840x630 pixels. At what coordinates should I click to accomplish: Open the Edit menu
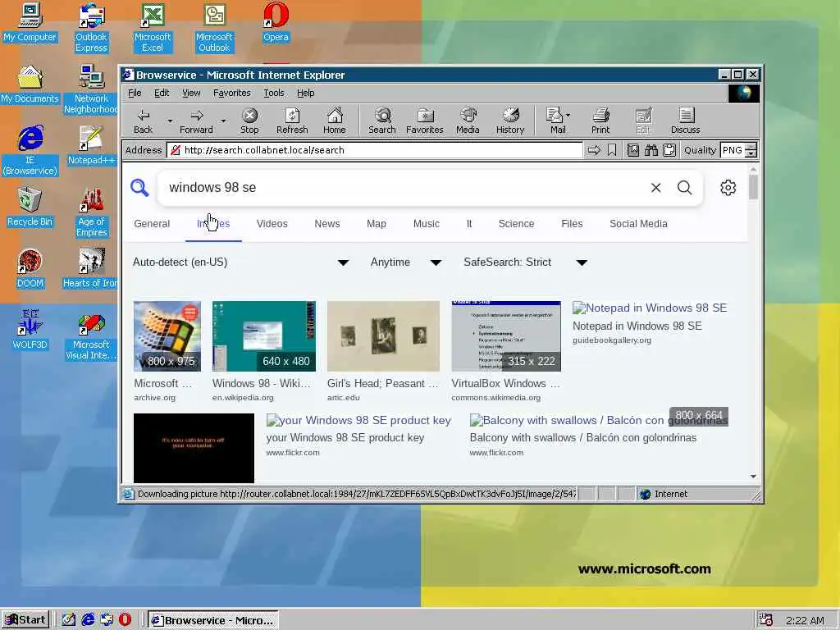[162, 94]
